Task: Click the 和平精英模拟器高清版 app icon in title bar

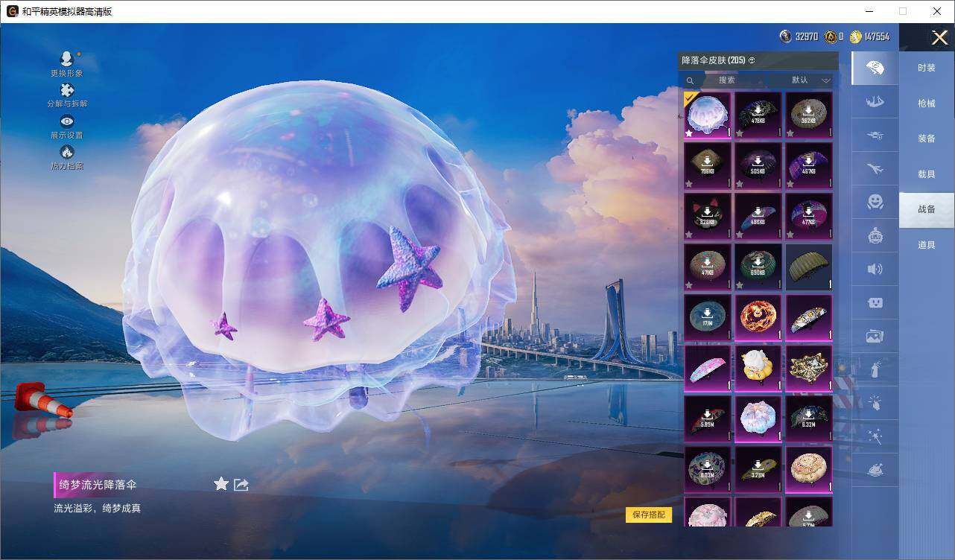Action: pyautogui.click(x=12, y=11)
